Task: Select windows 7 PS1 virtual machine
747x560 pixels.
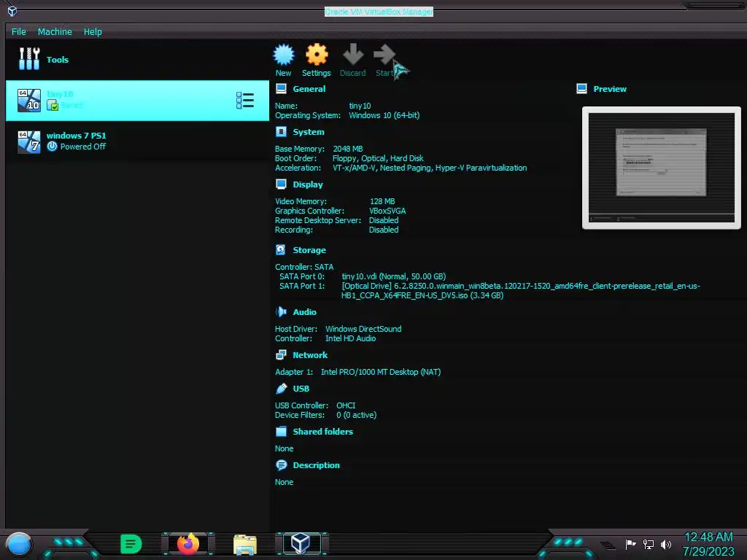Action: click(x=137, y=142)
